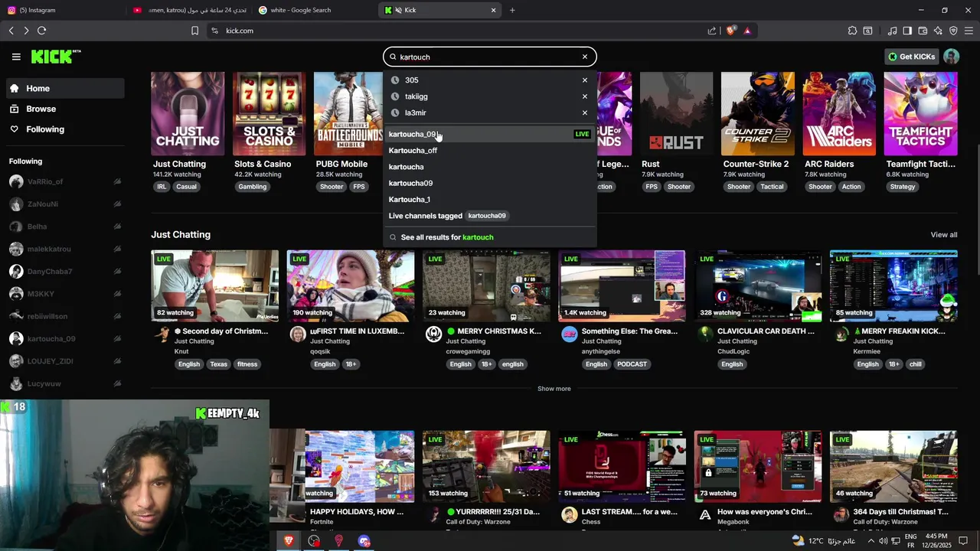
Task: Click the Brave Rewards triangle icon
Action: pyautogui.click(x=747, y=31)
